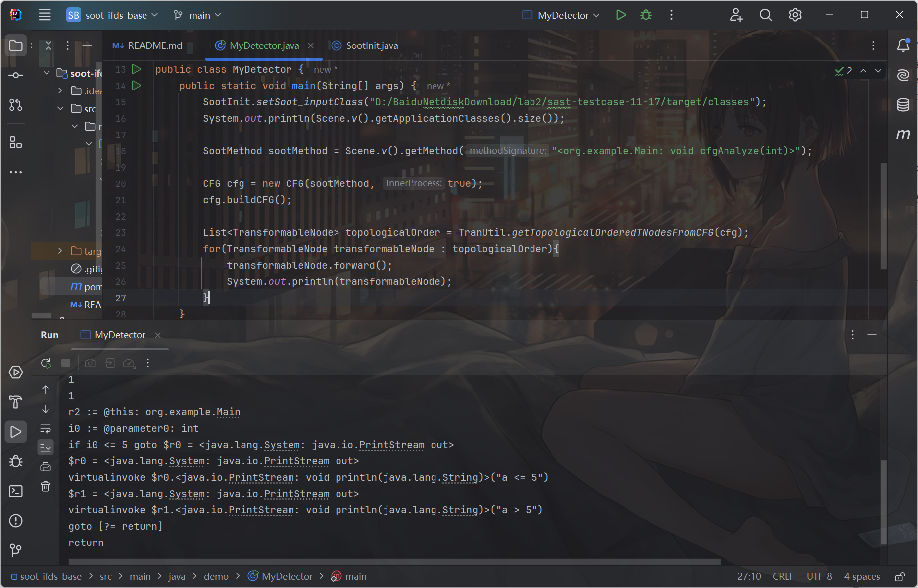Switch to the README.md editor tab
918x588 pixels.
tap(154, 45)
